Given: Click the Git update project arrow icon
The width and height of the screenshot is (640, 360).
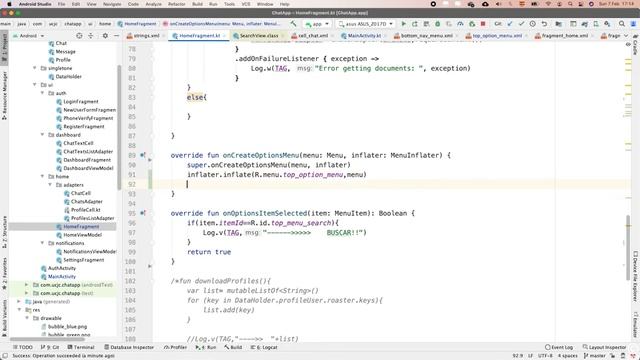Looking at the screenshot, I should coord(510,24).
